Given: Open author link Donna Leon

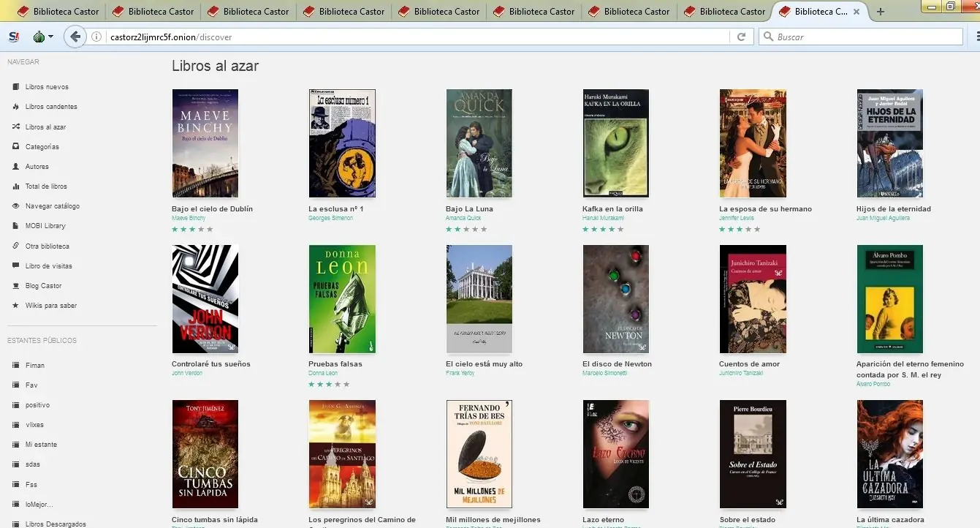Looking at the screenshot, I should [323, 373].
